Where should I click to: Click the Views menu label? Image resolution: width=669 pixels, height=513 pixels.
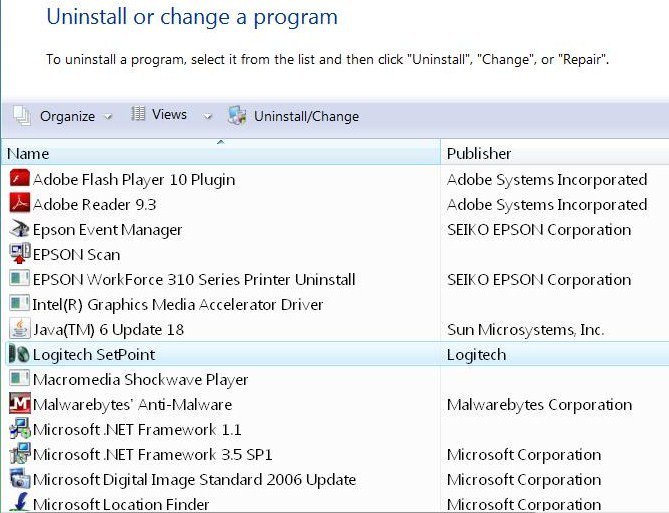(169, 114)
